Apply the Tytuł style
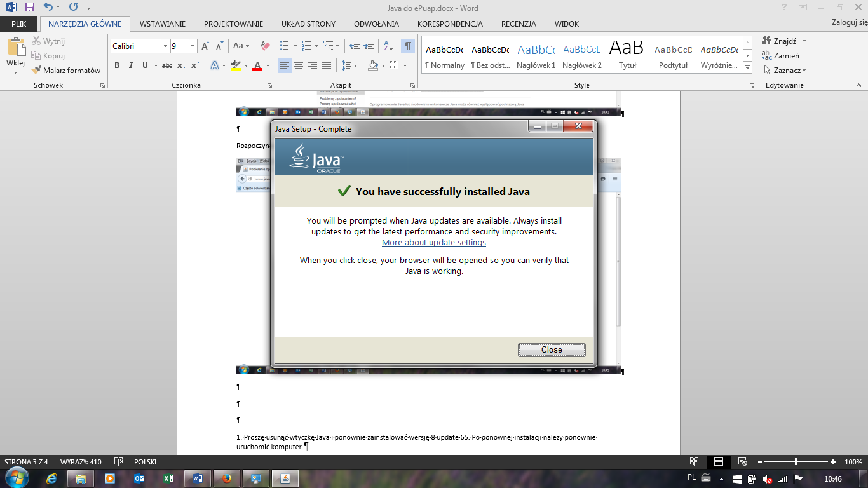This screenshot has height=488, width=868. [x=628, y=56]
